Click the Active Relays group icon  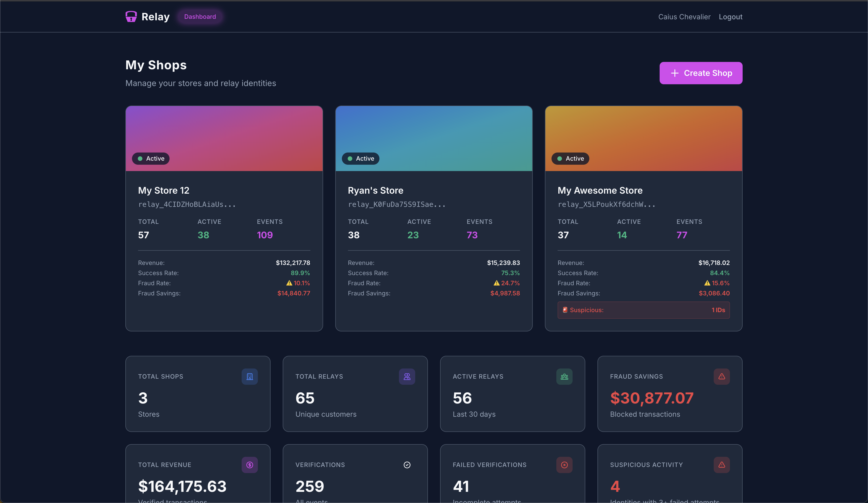(564, 377)
